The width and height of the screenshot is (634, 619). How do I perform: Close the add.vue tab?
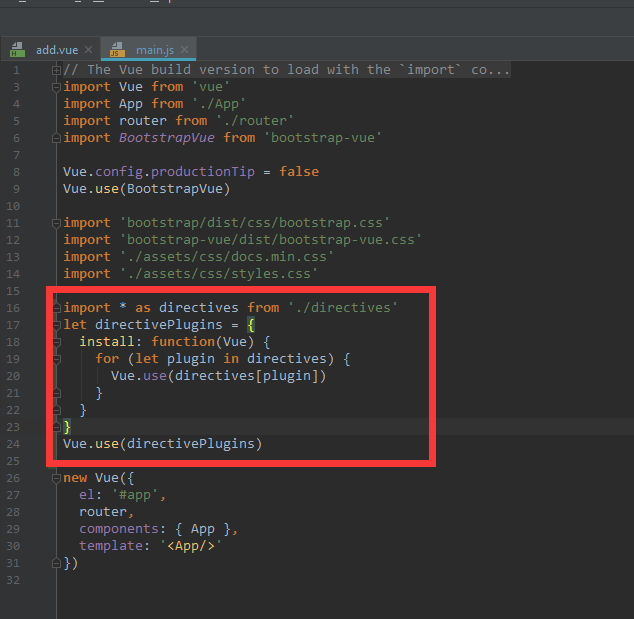coord(89,49)
